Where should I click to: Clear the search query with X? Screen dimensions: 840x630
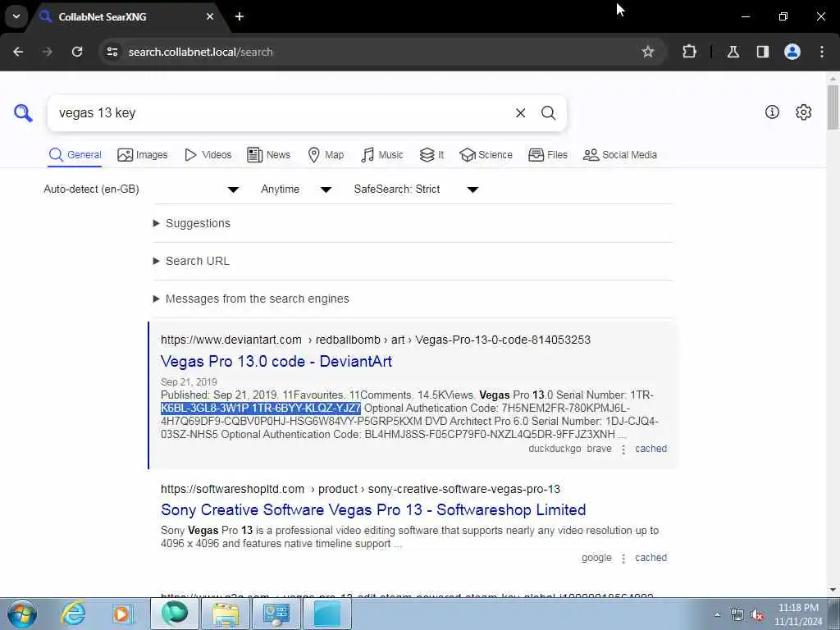[520, 113]
